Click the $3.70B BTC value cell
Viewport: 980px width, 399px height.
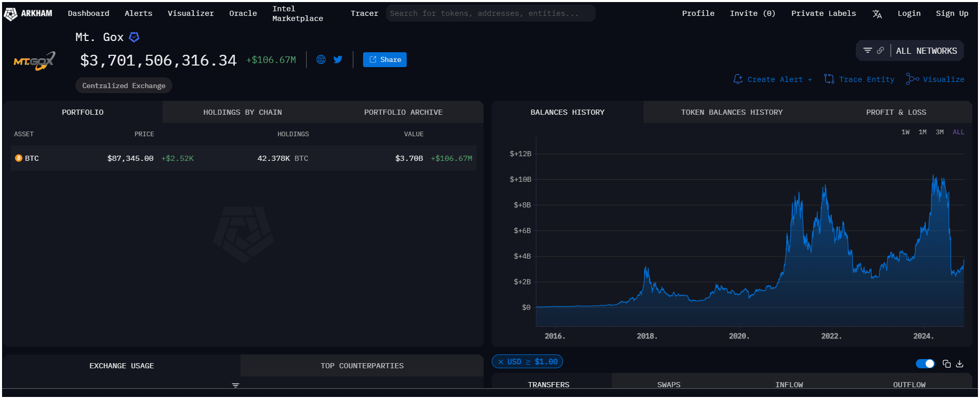[409, 158]
